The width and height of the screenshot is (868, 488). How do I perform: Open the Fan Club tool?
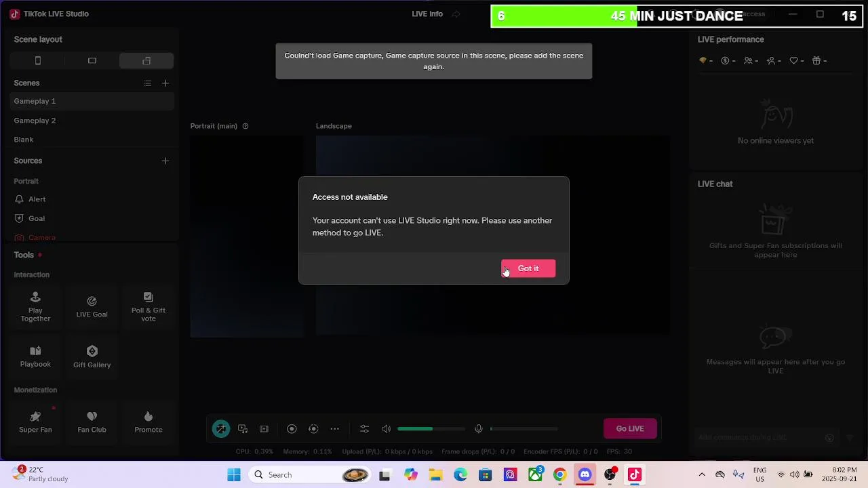click(92, 422)
